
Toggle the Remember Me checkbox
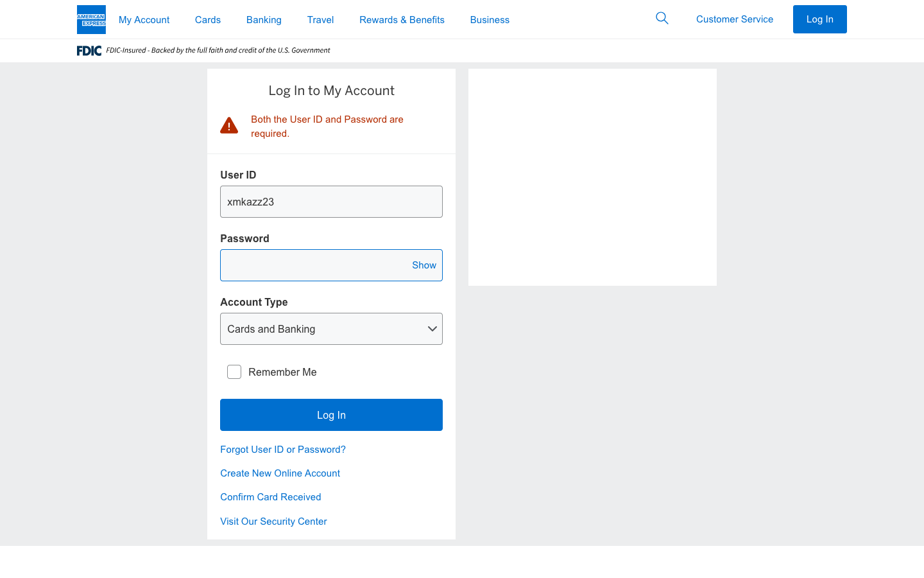[234, 372]
